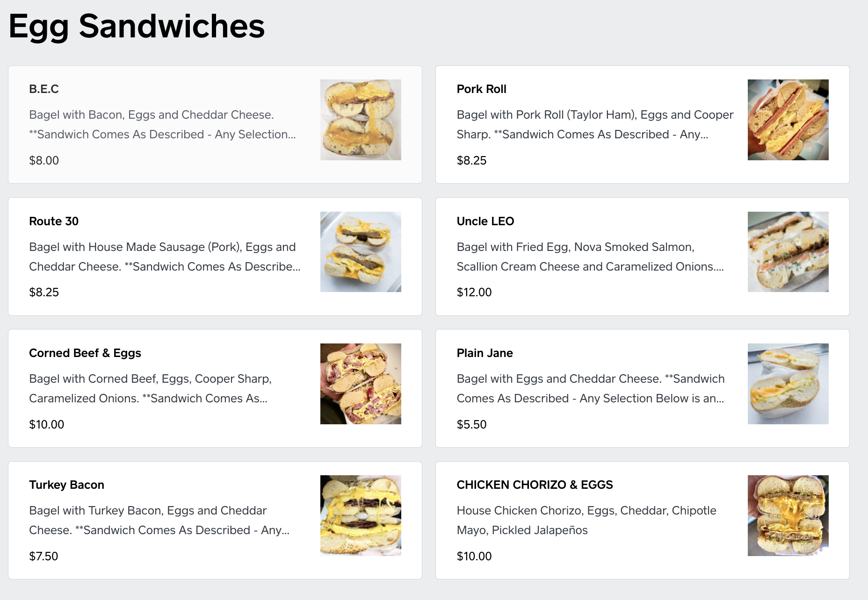Choose the Corned Beef & Eggs title
This screenshot has width=868, height=600.
coord(85,353)
